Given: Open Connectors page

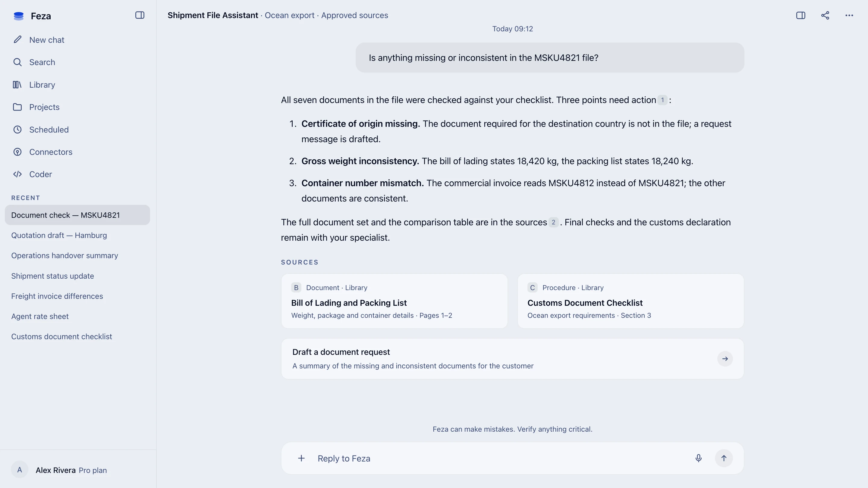Looking at the screenshot, I should coord(78,152).
